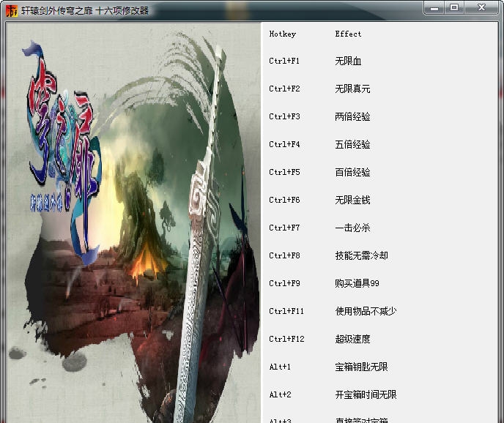The image size is (504, 423).
Task: Select the Ctrl+F1 hotkey label
Action: (x=284, y=61)
